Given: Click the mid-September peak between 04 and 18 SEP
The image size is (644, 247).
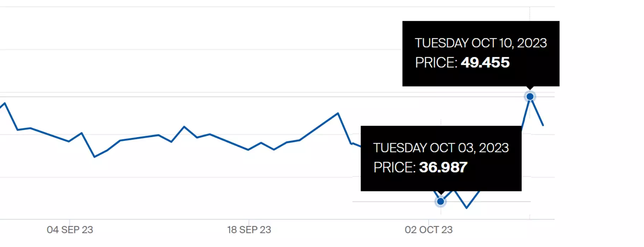Looking at the screenshot, I should point(184,127).
